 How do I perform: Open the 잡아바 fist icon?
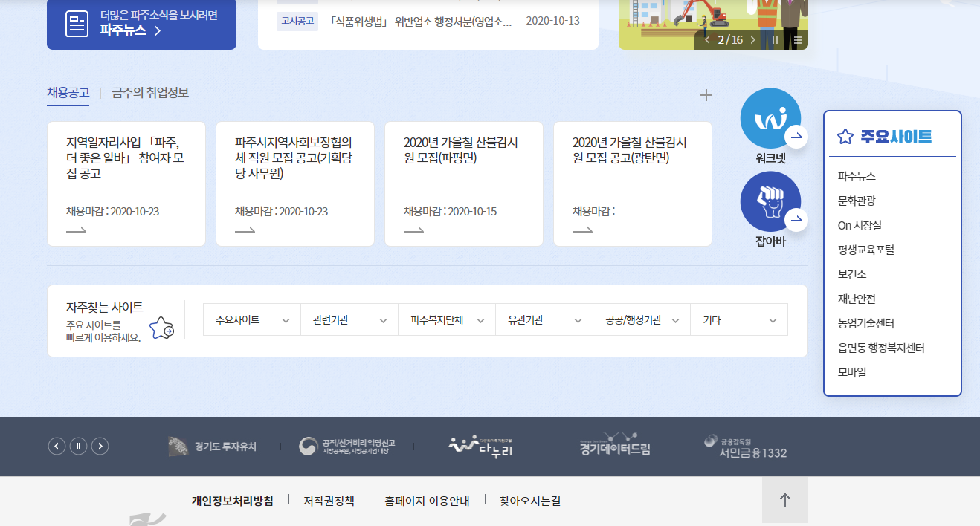pyautogui.click(x=770, y=201)
